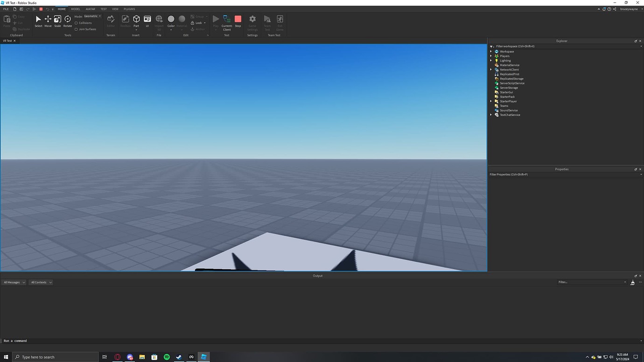Select ServerScriptService in the Explorer
644x362 pixels.
pyautogui.click(x=512, y=83)
